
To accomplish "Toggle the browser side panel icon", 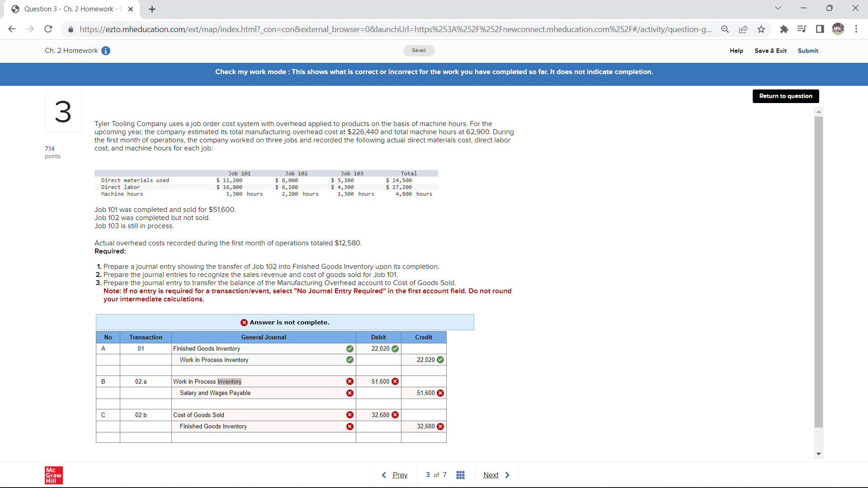I will click(820, 29).
